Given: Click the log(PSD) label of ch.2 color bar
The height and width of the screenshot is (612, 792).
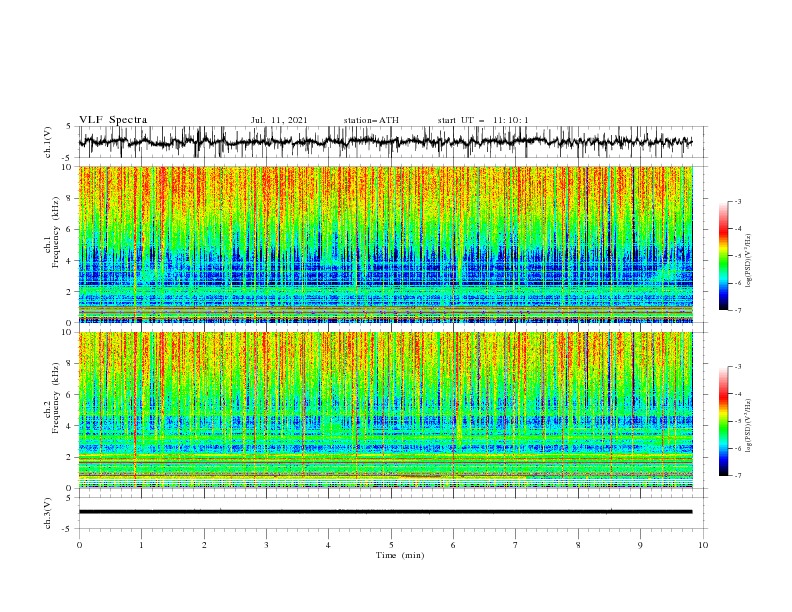Looking at the screenshot, I should pos(748,426).
